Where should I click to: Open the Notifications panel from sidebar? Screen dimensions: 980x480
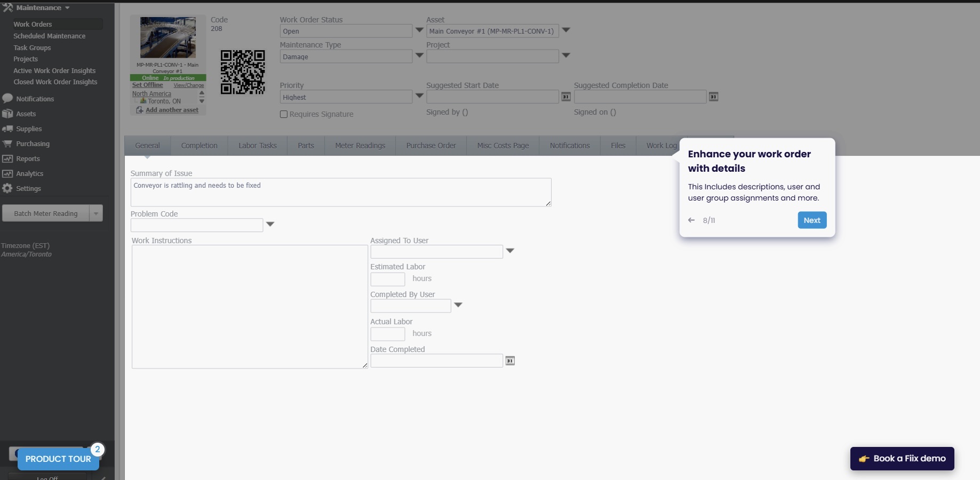point(7,99)
